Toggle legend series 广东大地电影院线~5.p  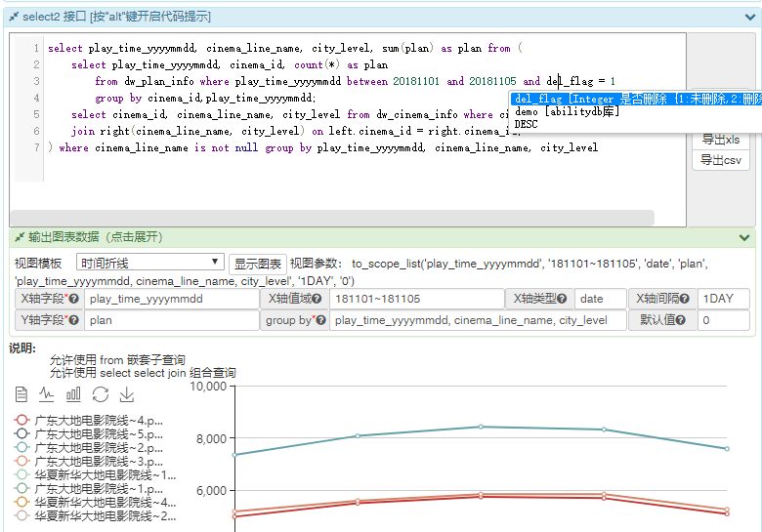coord(90,433)
